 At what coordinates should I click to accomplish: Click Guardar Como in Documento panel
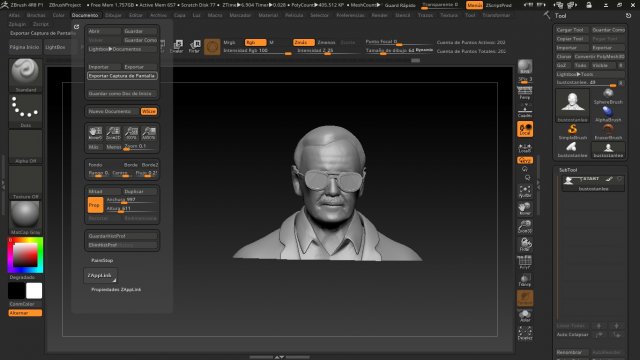point(140,40)
